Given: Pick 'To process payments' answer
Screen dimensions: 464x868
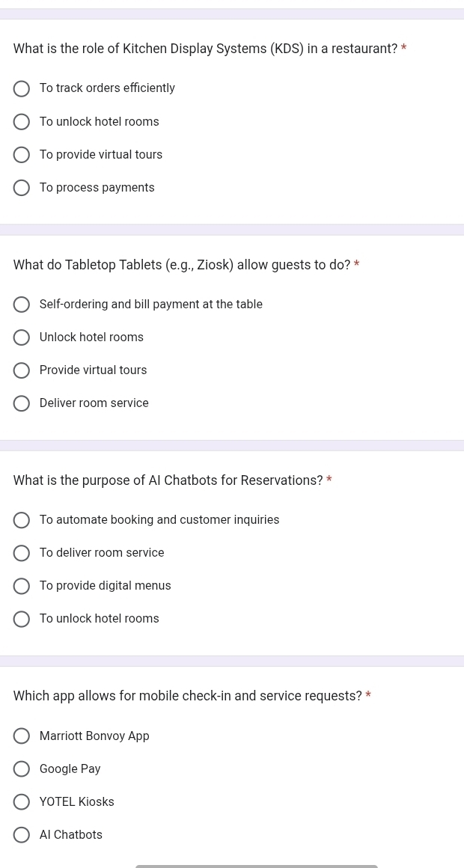Looking at the screenshot, I should pos(22,188).
